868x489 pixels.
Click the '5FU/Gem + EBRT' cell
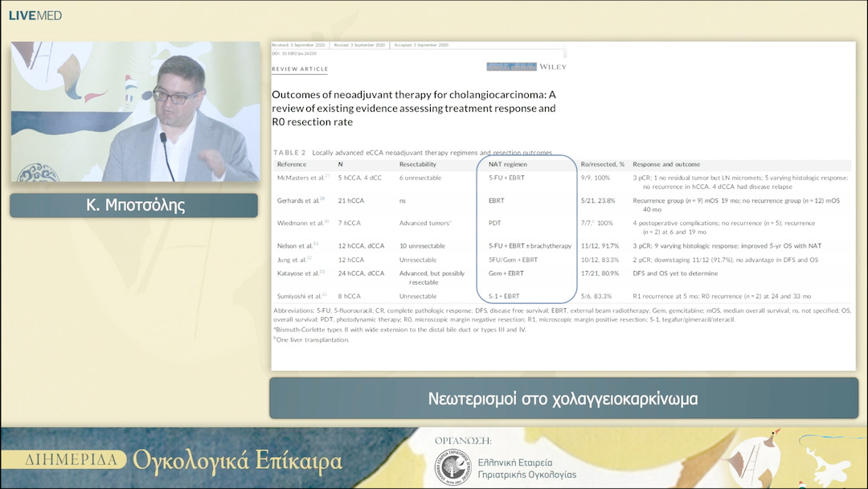tap(513, 260)
